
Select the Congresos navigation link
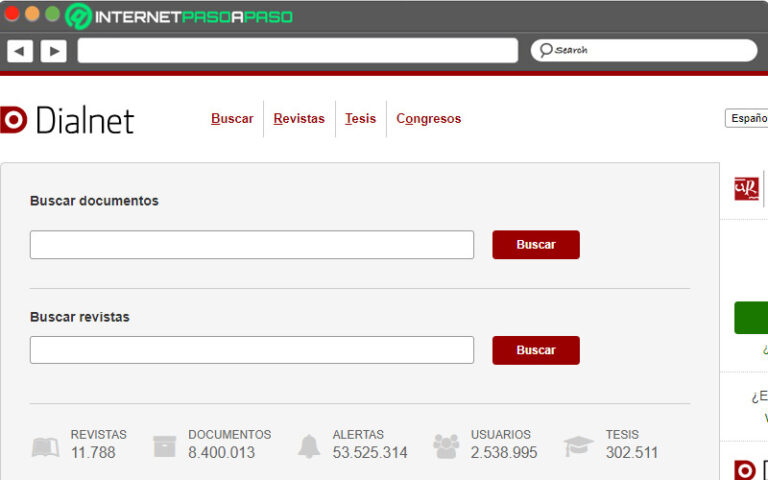pyautogui.click(x=429, y=119)
